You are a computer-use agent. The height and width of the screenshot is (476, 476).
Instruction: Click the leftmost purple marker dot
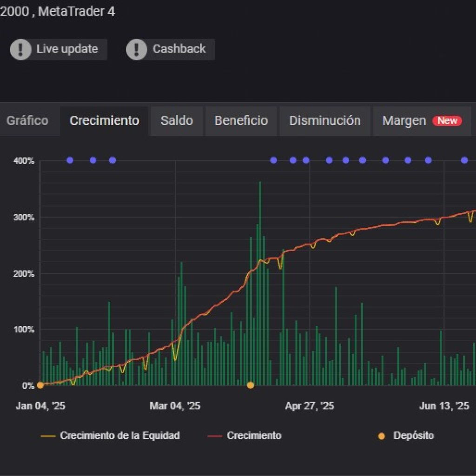click(70, 160)
